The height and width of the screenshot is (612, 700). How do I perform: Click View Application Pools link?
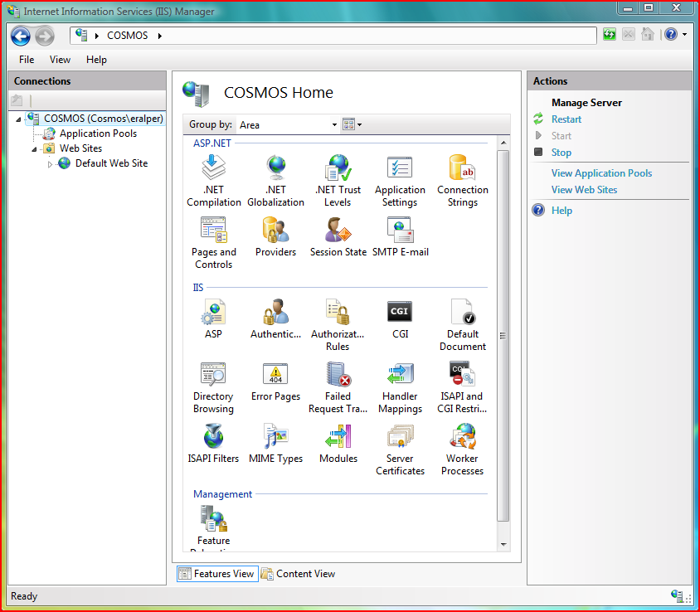click(601, 172)
